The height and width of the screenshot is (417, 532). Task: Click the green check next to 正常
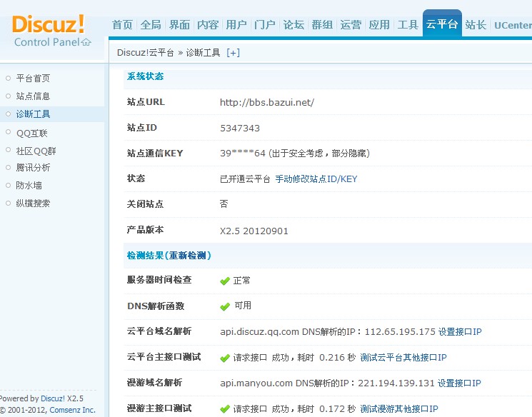(x=225, y=281)
